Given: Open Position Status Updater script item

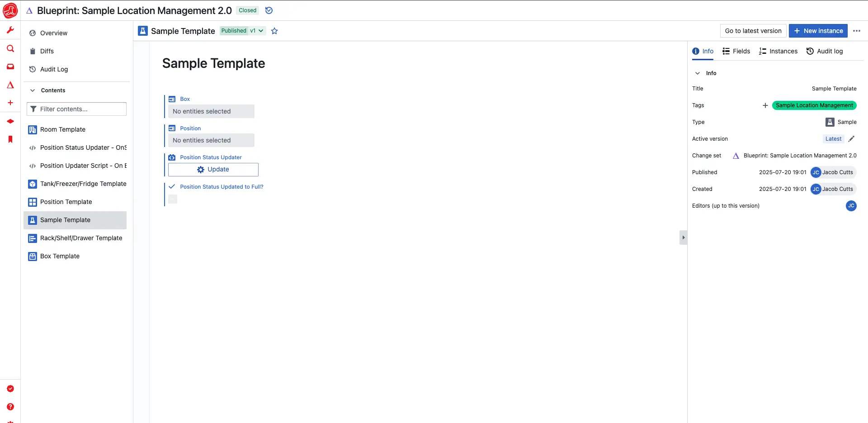Looking at the screenshot, I should click(75, 147).
